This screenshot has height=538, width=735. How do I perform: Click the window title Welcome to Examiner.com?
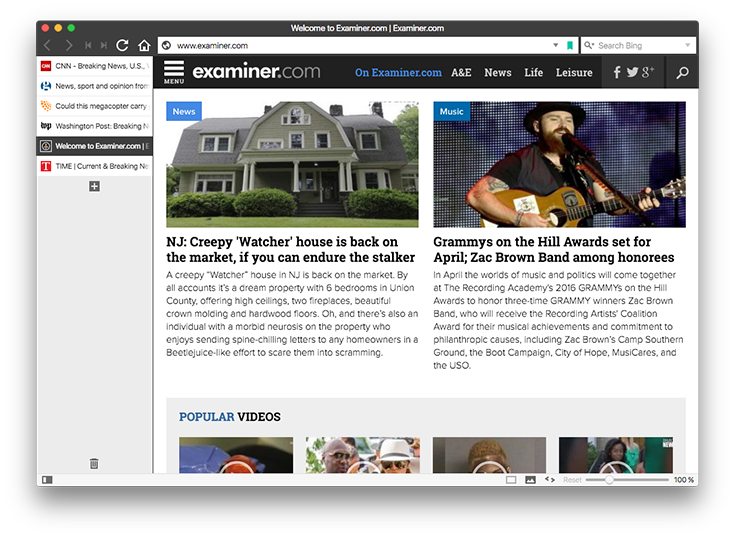coord(368,28)
